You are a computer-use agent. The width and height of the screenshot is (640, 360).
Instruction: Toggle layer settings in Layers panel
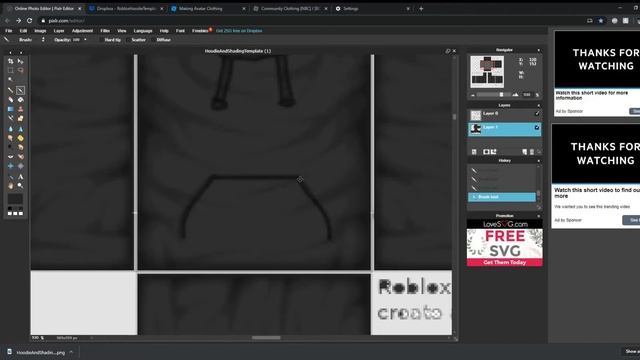(474, 152)
